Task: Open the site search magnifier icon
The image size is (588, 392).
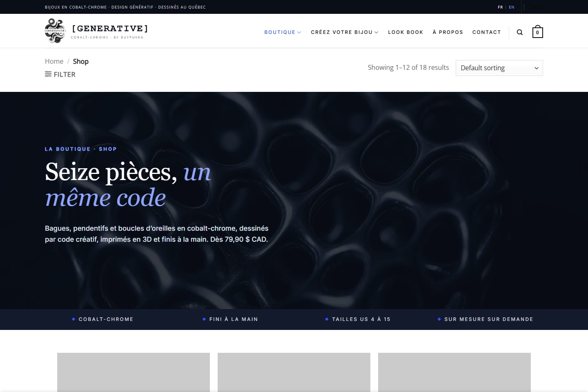Action: [x=520, y=32]
